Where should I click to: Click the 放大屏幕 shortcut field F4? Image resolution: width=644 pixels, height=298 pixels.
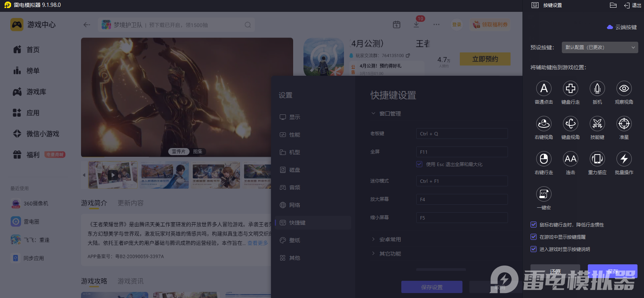462,199
